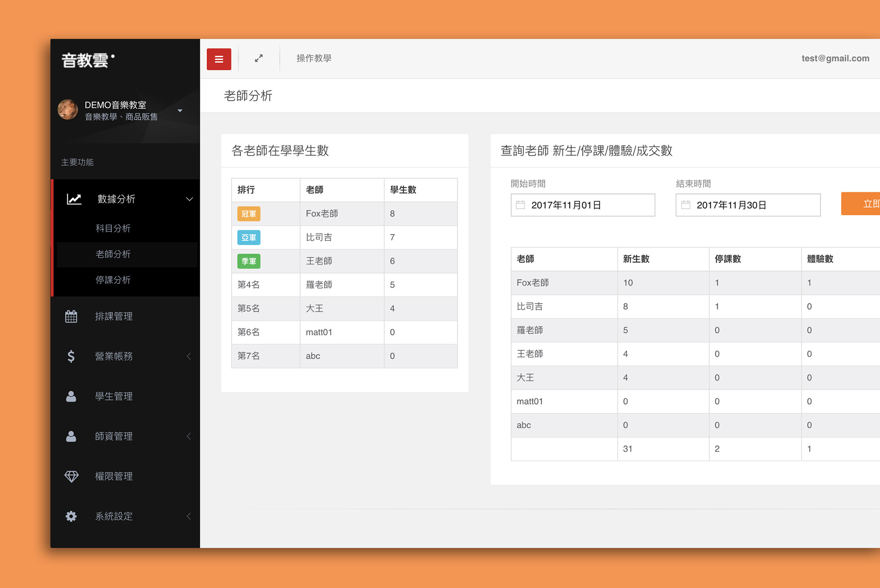Click the 開始時間 date field
This screenshot has width=880, height=588.
pyautogui.click(x=583, y=205)
